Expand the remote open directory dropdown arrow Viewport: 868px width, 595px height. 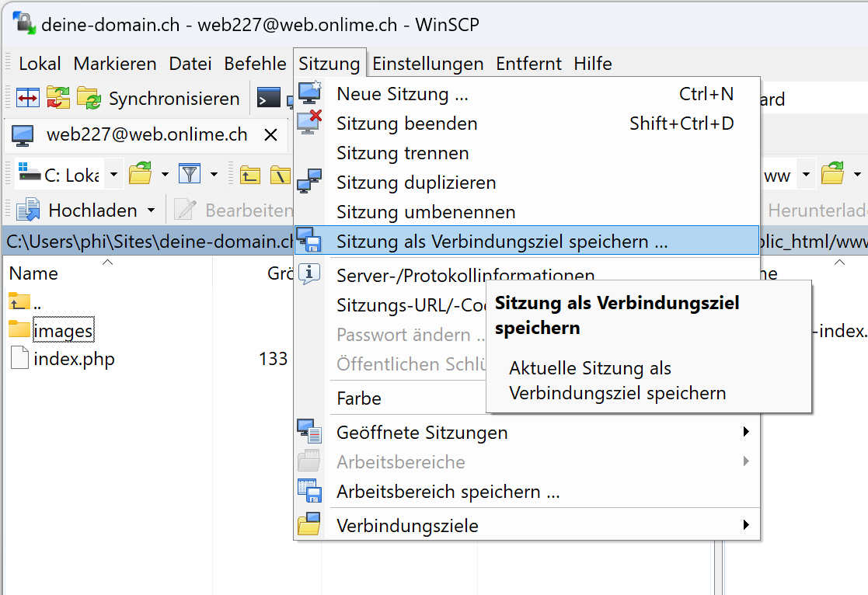[x=857, y=174]
